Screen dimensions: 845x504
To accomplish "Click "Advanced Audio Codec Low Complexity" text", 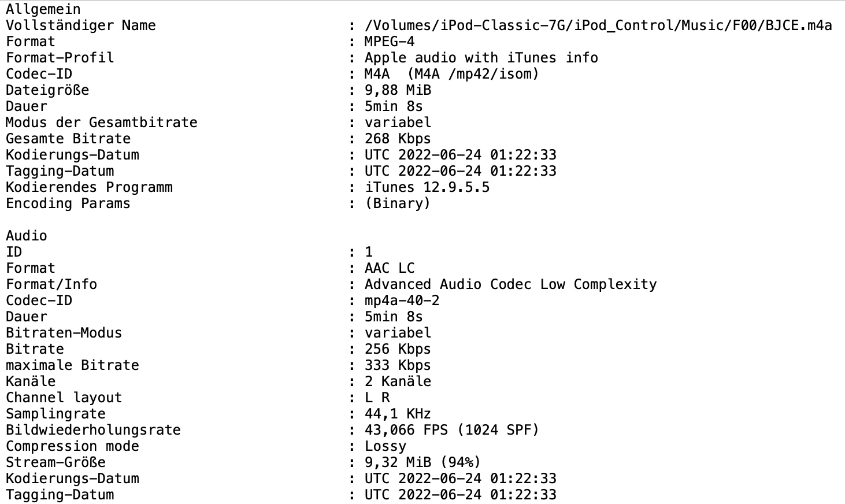I will click(510, 284).
